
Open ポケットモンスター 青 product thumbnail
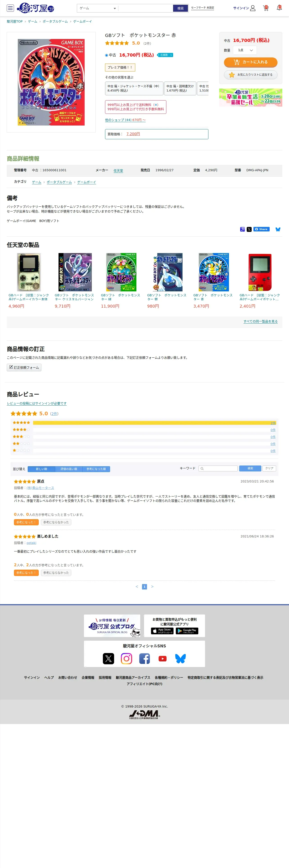click(214, 272)
